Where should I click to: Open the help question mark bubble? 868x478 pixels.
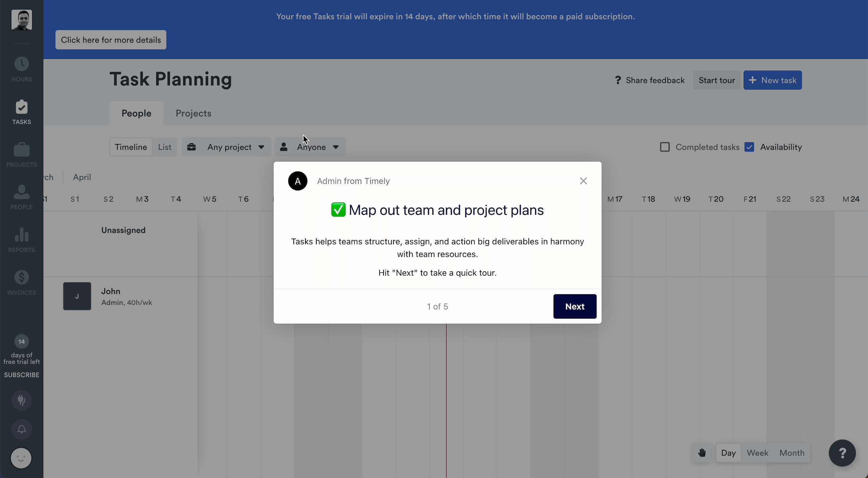tap(842, 453)
